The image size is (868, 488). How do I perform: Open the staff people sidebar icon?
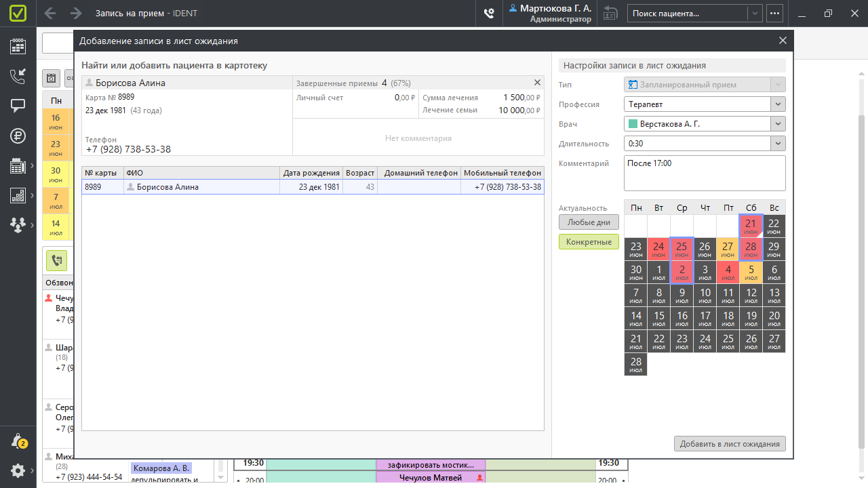pyautogui.click(x=18, y=225)
